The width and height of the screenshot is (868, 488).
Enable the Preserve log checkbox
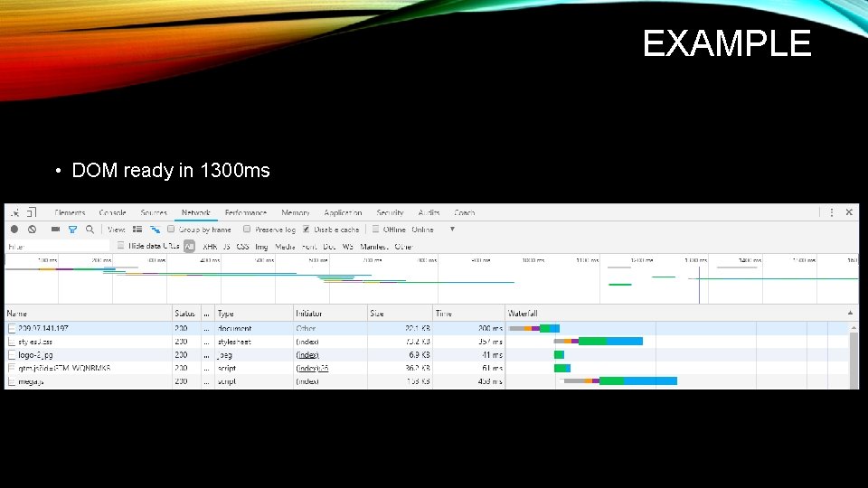[x=247, y=229]
